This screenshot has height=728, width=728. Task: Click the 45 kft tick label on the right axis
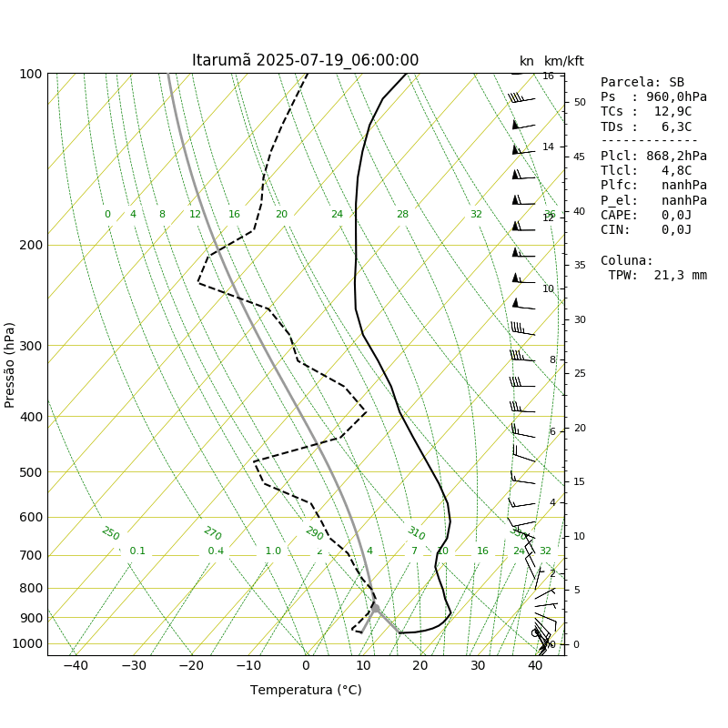[x=579, y=157]
